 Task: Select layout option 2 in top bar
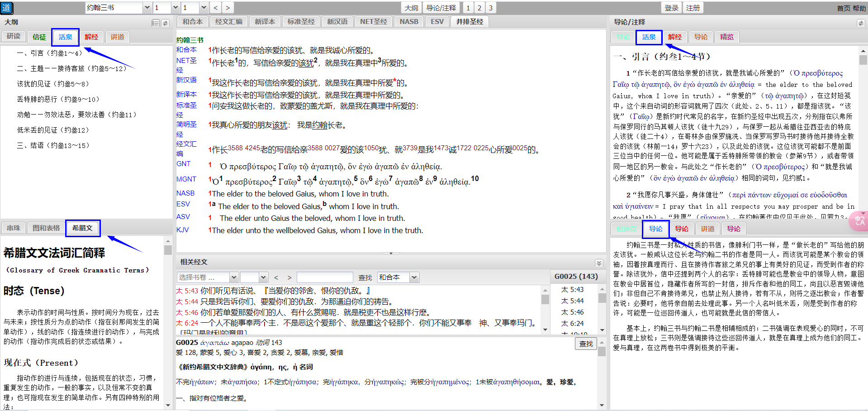pos(479,8)
